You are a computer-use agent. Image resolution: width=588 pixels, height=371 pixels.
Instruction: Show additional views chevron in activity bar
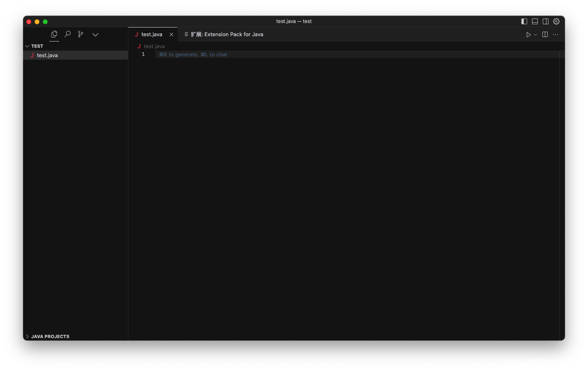click(x=95, y=35)
